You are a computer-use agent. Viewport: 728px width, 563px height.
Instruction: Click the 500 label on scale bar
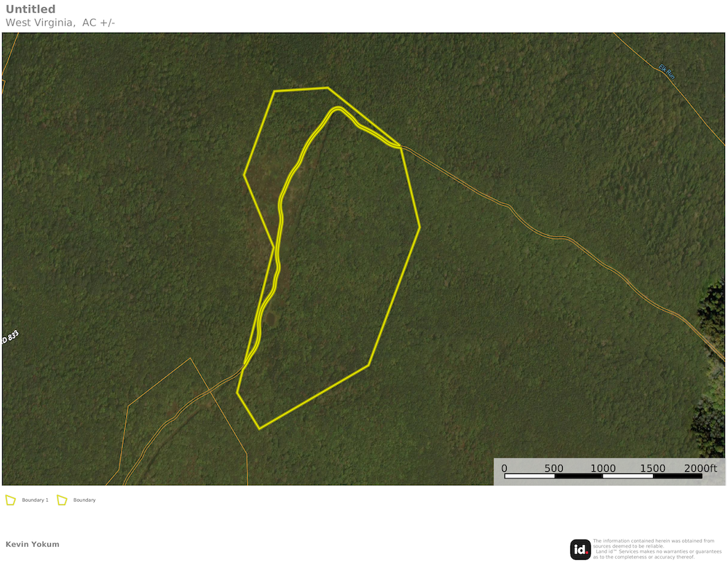point(554,468)
